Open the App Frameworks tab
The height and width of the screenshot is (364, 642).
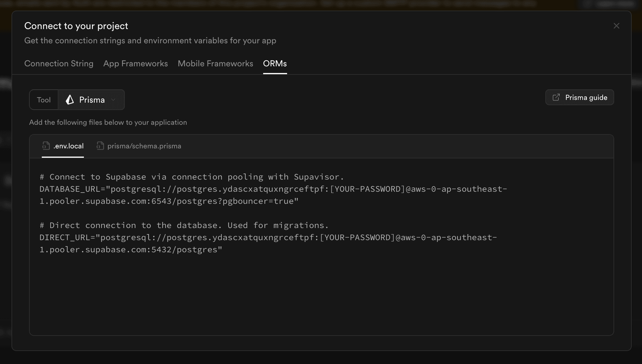[x=135, y=64]
